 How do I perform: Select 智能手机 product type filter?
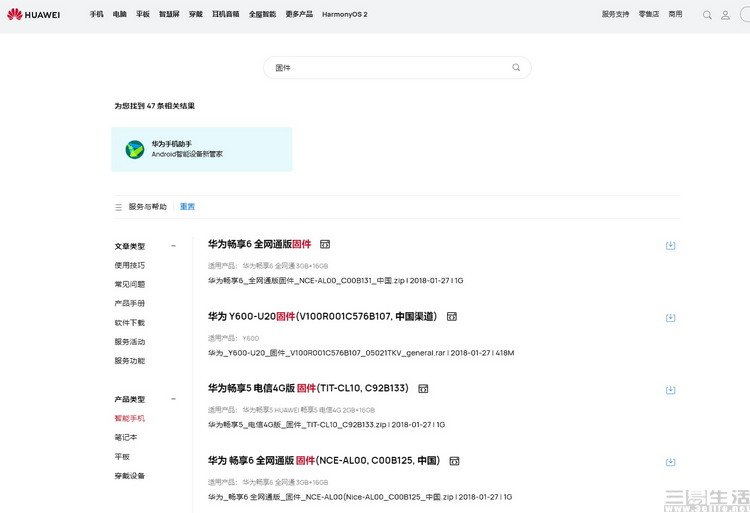130,418
